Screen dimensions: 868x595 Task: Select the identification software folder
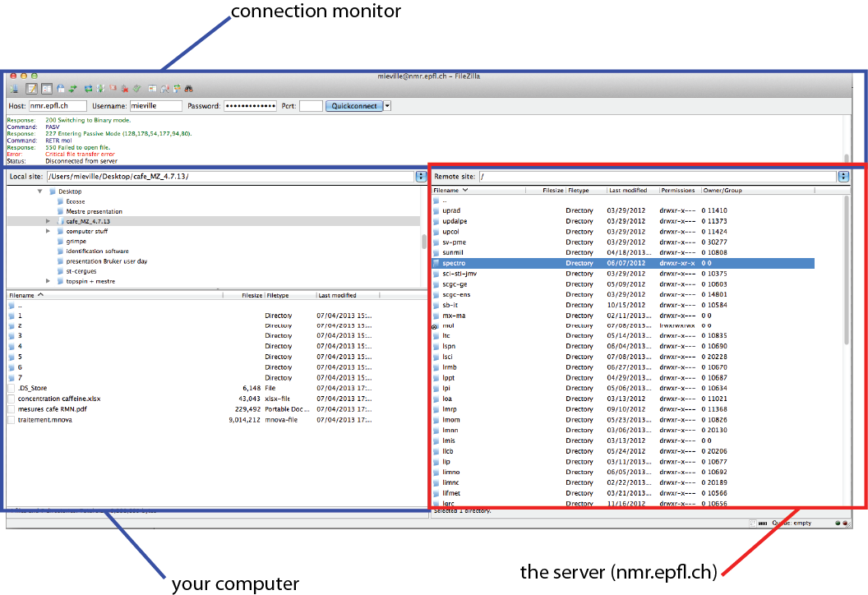pos(97,251)
